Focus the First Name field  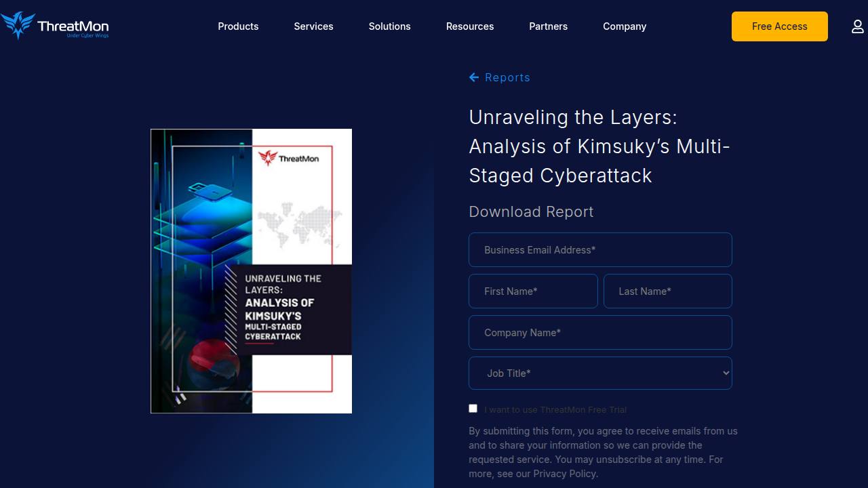pos(533,291)
